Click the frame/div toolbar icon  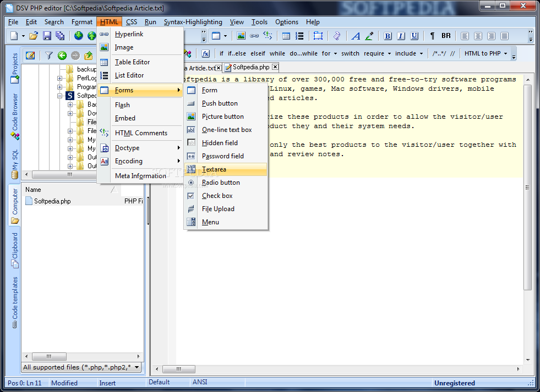[318, 36]
